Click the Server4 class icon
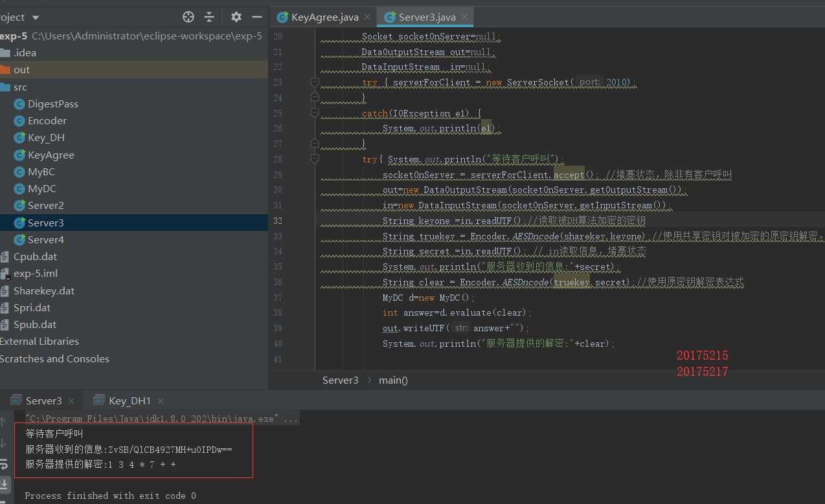825x504 pixels. [19, 240]
